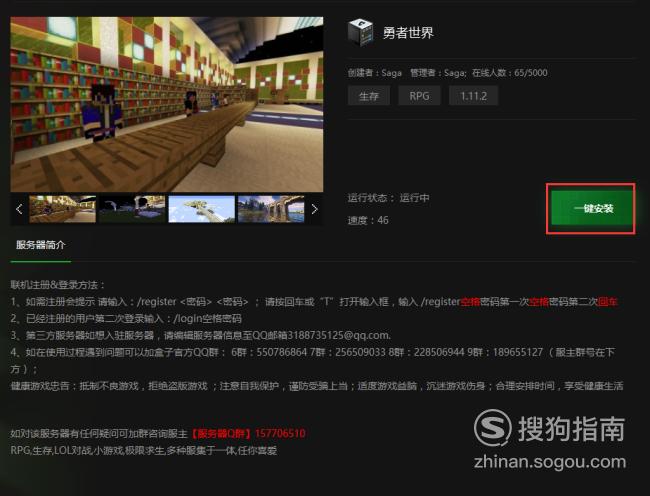Open the 服务器简介 tab
The image size is (650, 496).
click(41, 245)
